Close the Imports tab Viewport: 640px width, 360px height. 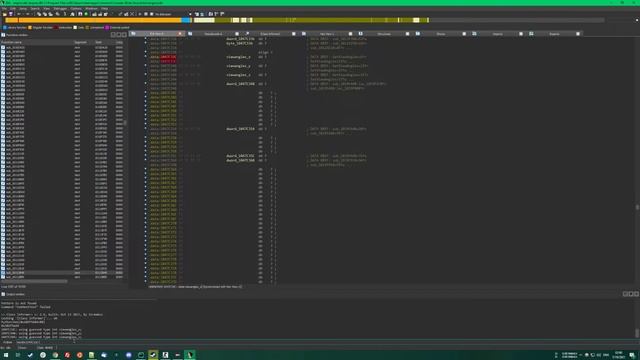click(520, 34)
